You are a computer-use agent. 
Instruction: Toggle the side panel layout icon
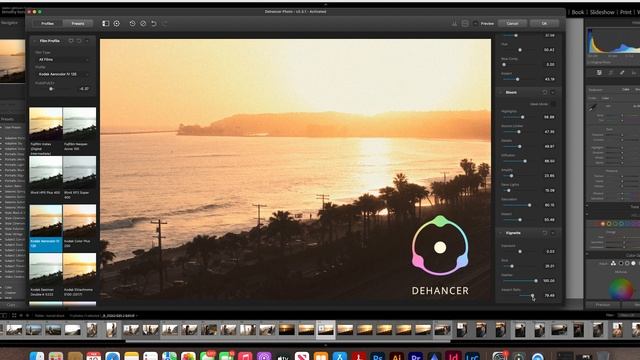click(x=105, y=24)
